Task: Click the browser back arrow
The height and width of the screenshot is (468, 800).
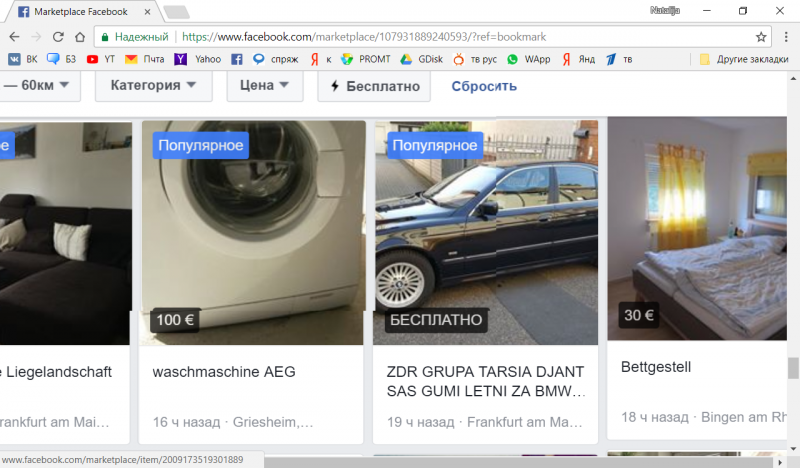Action: click(14, 37)
